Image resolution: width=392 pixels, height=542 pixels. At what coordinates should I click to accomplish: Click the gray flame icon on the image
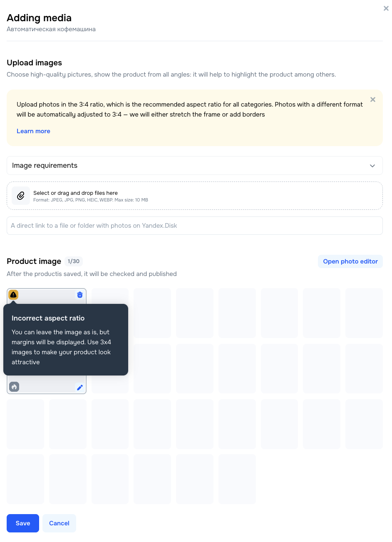14,387
